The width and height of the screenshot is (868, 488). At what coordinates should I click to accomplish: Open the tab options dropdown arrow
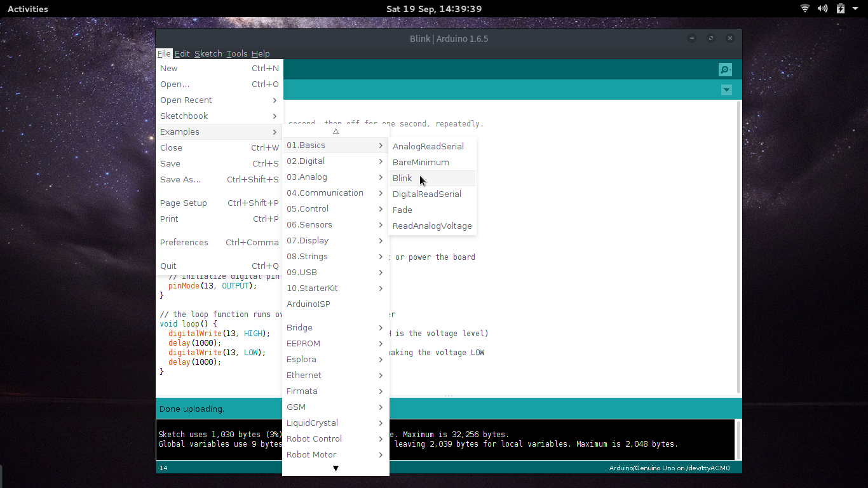(x=726, y=90)
